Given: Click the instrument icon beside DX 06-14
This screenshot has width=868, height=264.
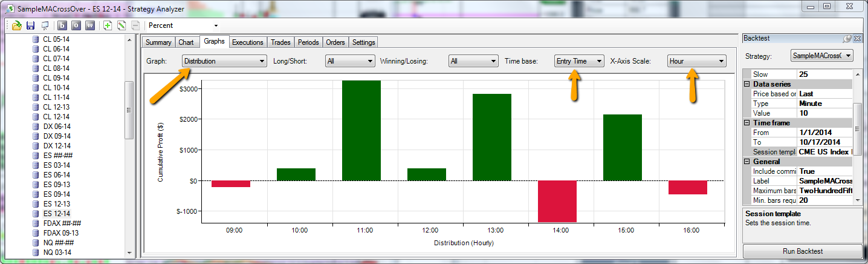Looking at the screenshot, I should point(36,127).
